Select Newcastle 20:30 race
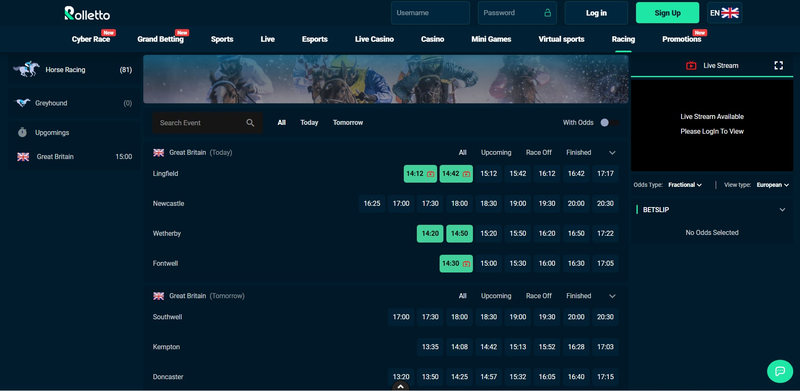This screenshot has height=391, width=800. 605,204
